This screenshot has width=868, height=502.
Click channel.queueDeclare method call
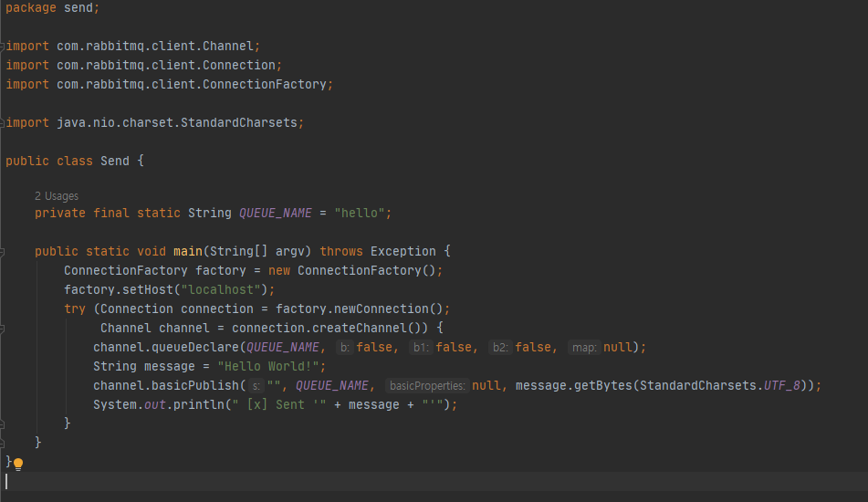pyautogui.click(x=166, y=348)
